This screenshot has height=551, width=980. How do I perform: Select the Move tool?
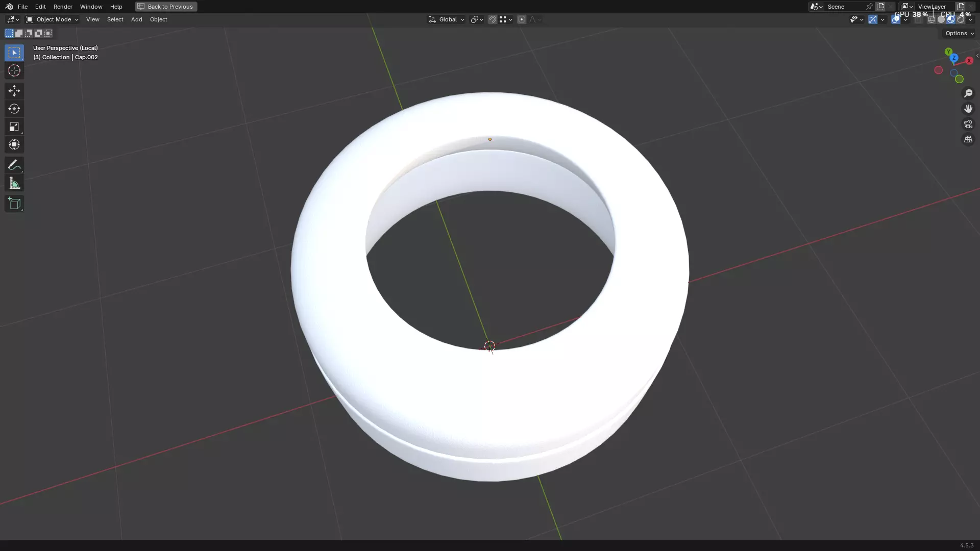(x=14, y=91)
